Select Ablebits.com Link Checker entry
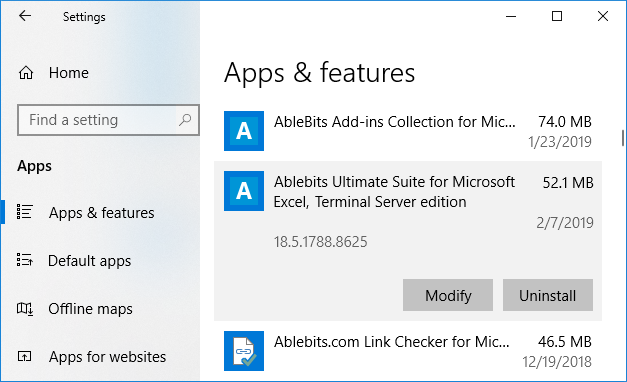627x382 pixels. [408, 351]
